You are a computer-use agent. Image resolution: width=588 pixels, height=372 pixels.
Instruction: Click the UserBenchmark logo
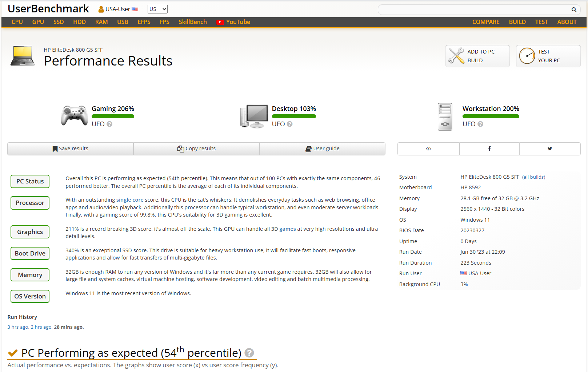point(48,9)
